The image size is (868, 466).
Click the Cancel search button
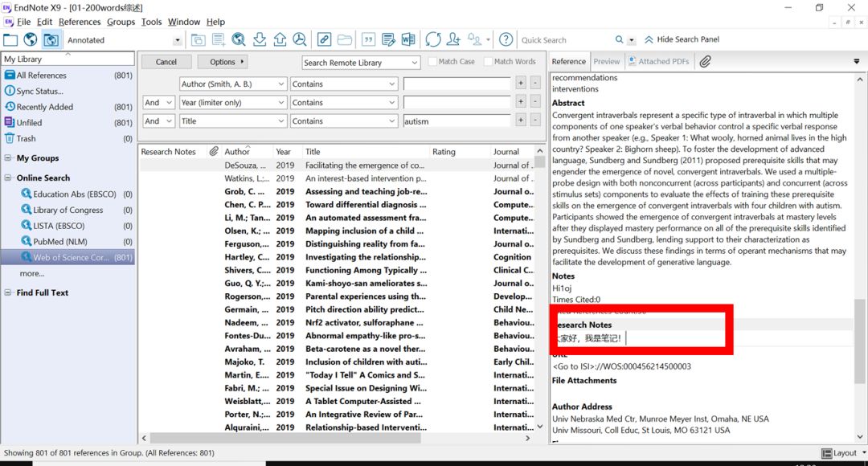[x=166, y=62]
